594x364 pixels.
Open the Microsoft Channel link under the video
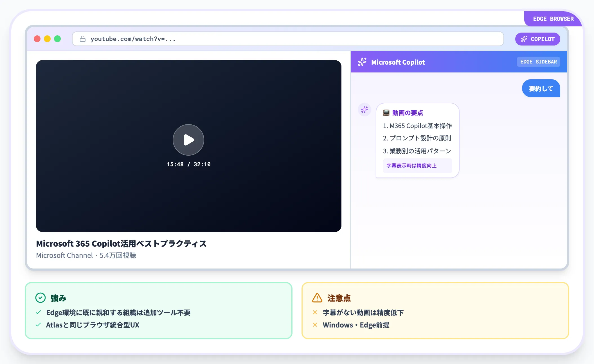click(64, 255)
